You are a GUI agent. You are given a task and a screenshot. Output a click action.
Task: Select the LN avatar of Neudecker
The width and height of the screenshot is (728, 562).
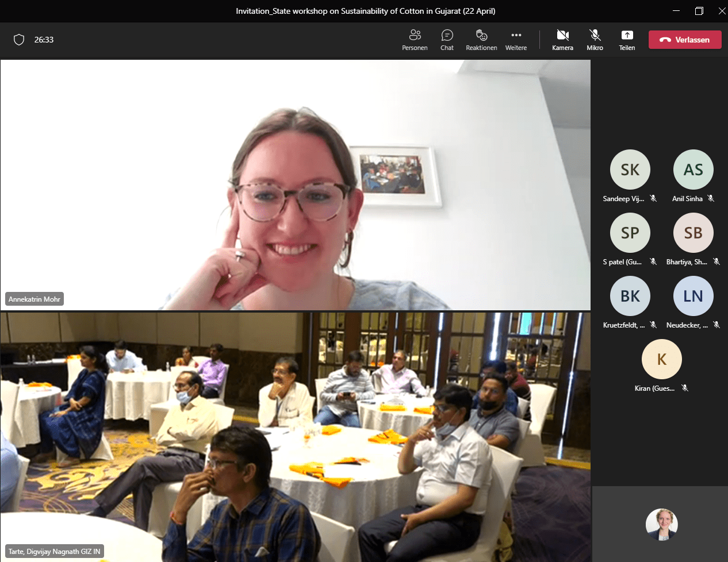point(693,296)
